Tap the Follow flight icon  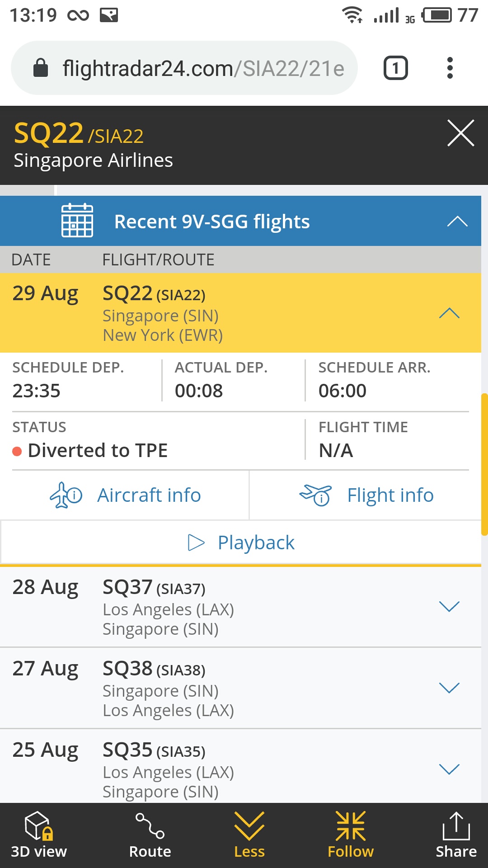coord(351,826)
